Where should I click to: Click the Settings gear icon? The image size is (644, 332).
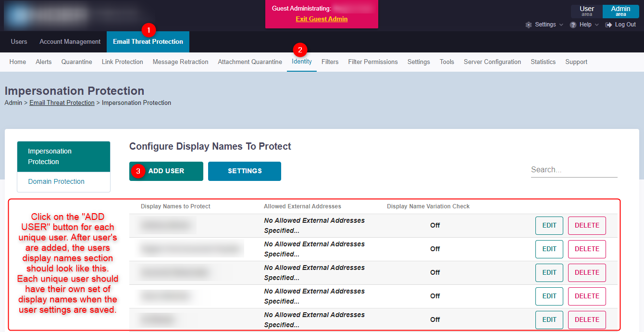[x=529, y=25]
